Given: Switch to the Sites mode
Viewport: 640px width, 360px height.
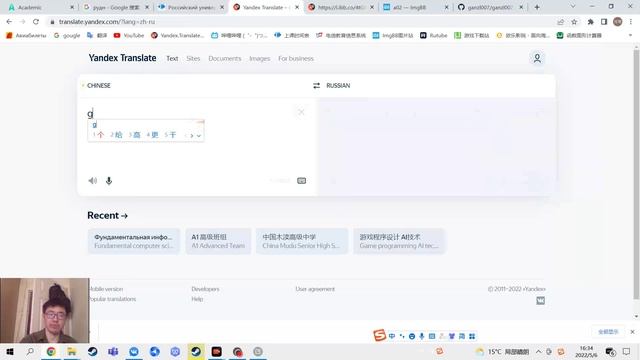Looking at the screenshot, I should [x=193, y=59].
